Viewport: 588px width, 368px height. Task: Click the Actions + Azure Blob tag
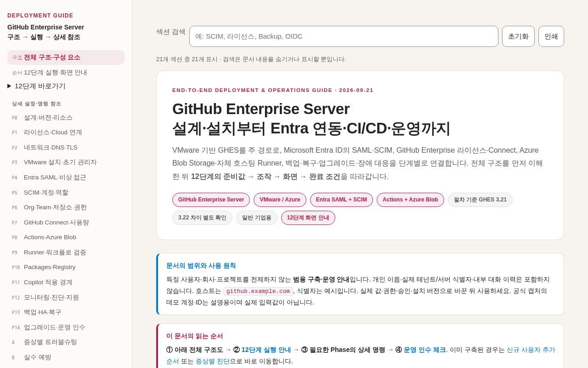(x=410, y=200)
